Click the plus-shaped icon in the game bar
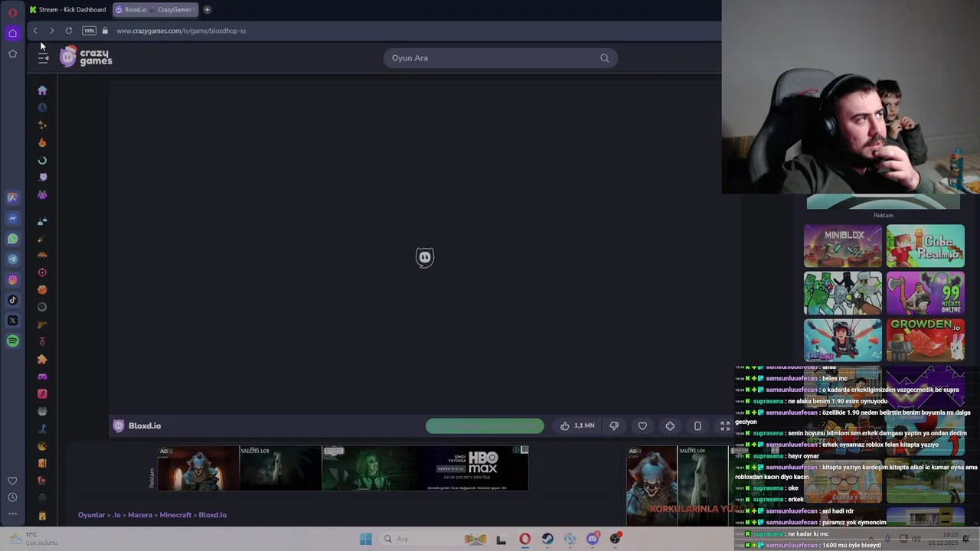 tap(670, 425)
